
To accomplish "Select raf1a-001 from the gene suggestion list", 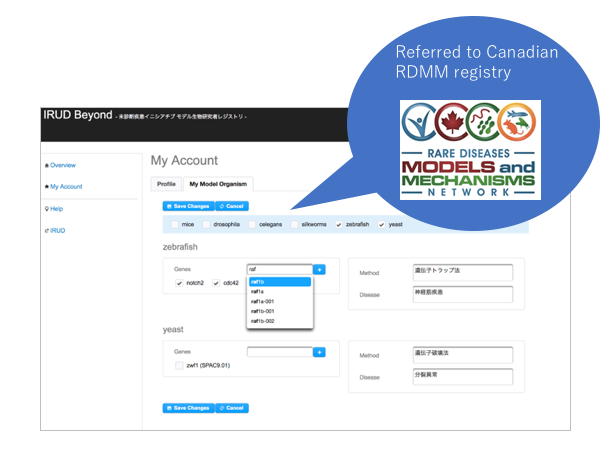I will 280,302.
